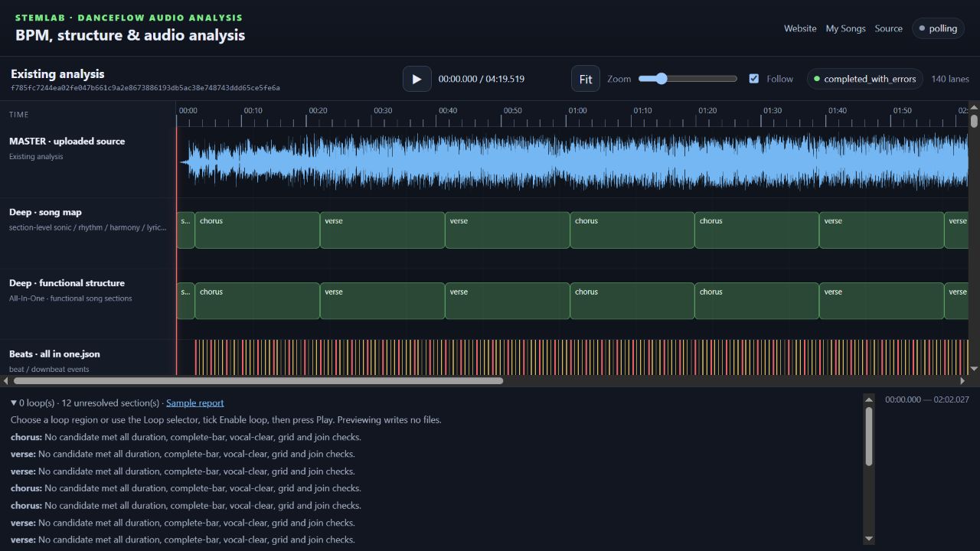Untick the Follow checkbox
Viewport: 980px width, 551px height.
[754, 79]
